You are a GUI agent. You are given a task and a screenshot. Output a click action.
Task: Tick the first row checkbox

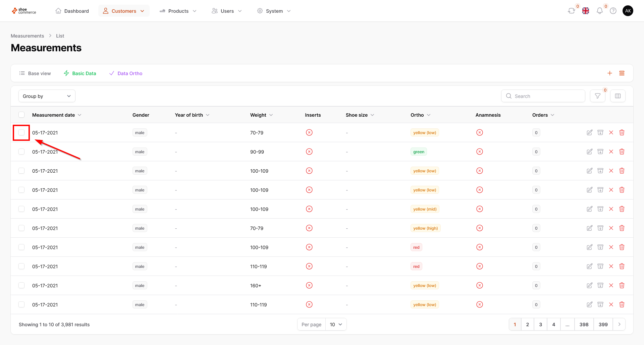tap(21, 133)
